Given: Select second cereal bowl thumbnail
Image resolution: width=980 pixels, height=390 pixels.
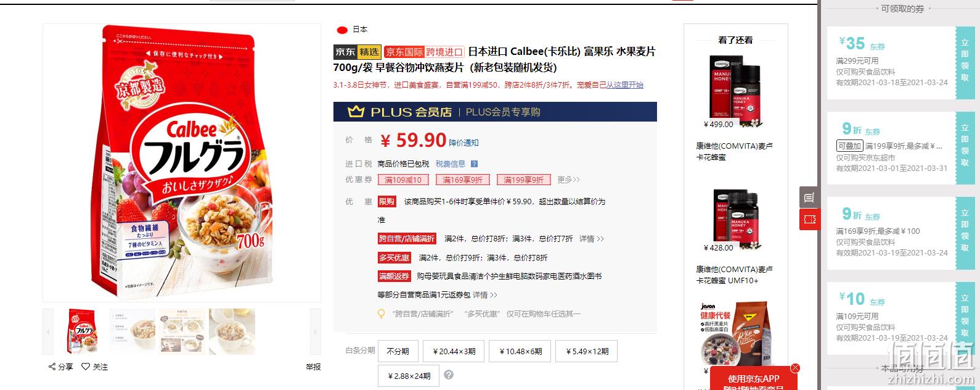Looking at the screenshot, I should click(x=182, y=332).
